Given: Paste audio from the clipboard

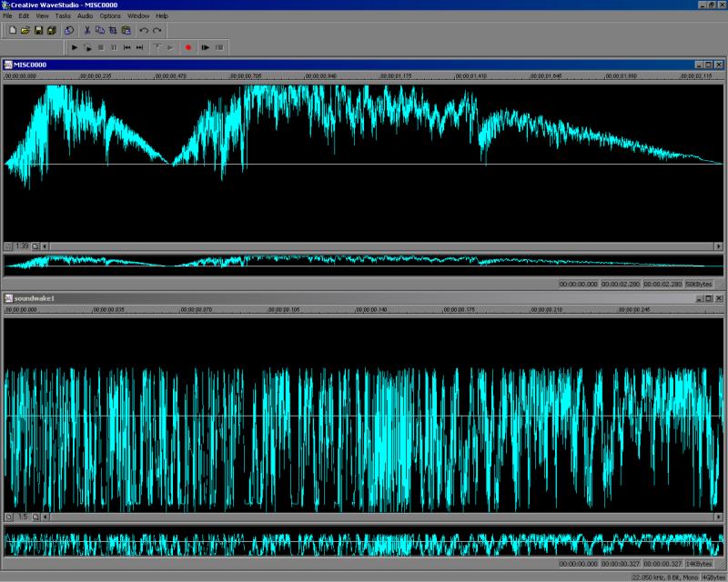Looking at the screenshot, I should (126, 31).
